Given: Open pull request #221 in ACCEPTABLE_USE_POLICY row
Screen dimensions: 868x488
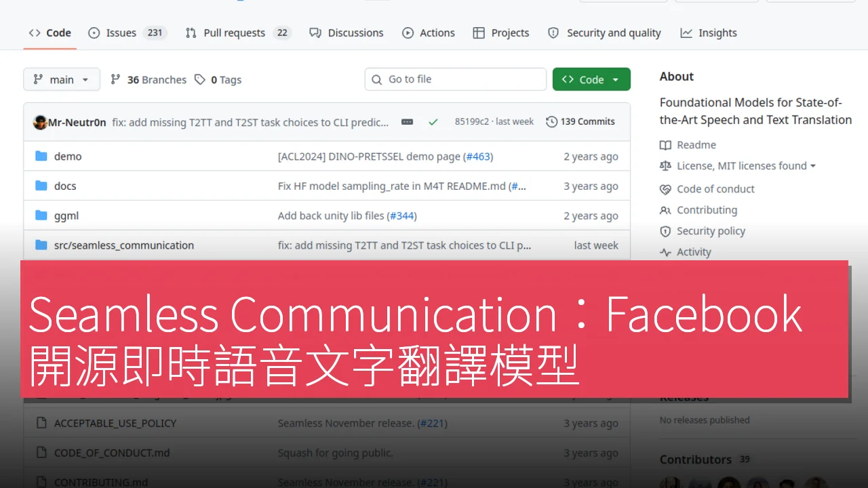Looking at the screenshot, I should click(433, 424).
